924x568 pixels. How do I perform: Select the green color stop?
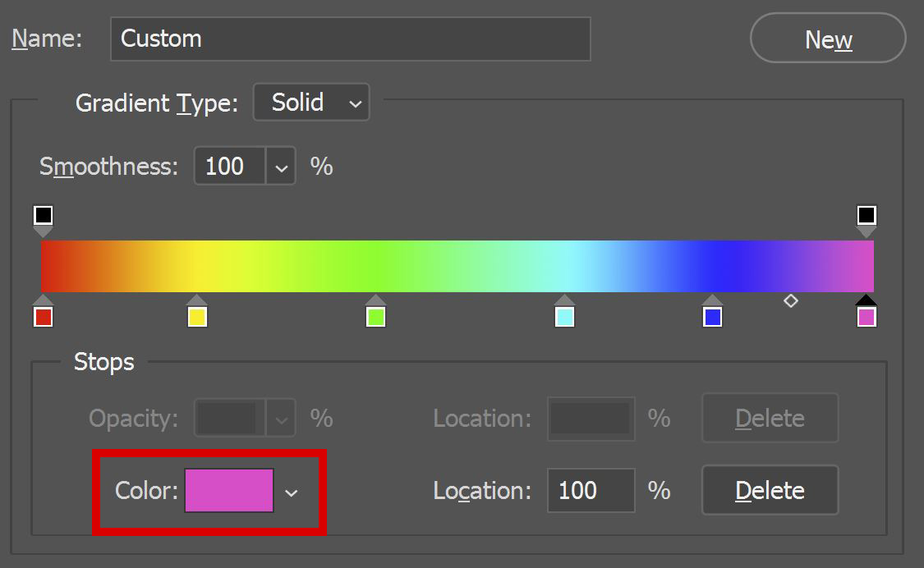(x=375, y=314)
